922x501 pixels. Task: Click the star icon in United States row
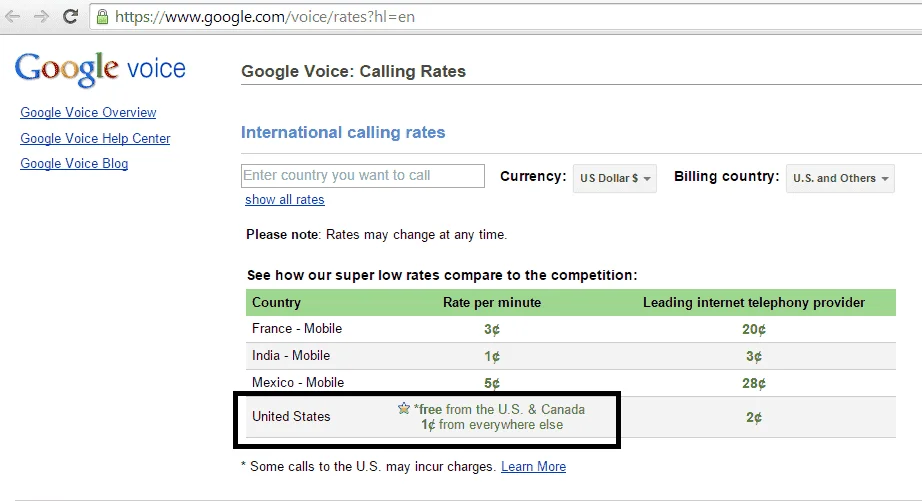(x=403, y=408)
